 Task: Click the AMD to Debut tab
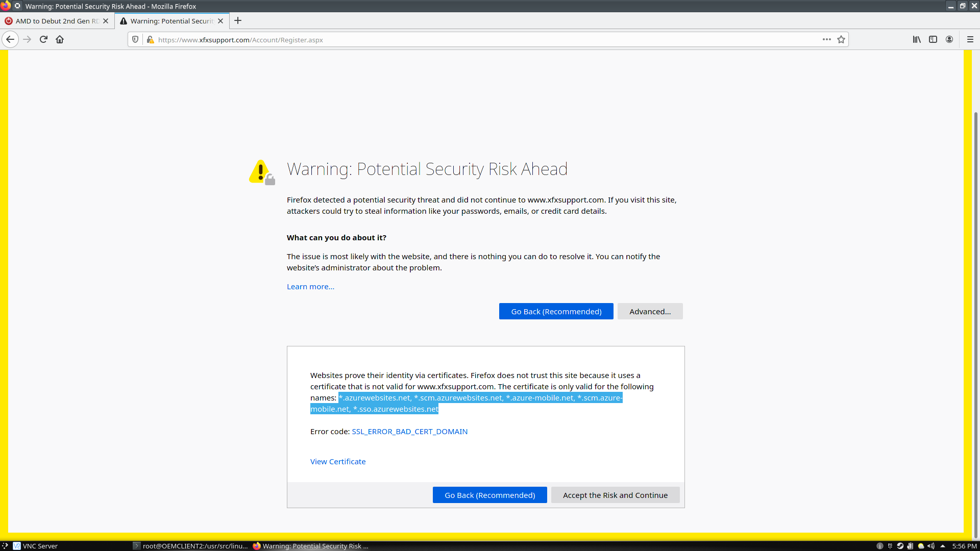(x=57, y=21)
